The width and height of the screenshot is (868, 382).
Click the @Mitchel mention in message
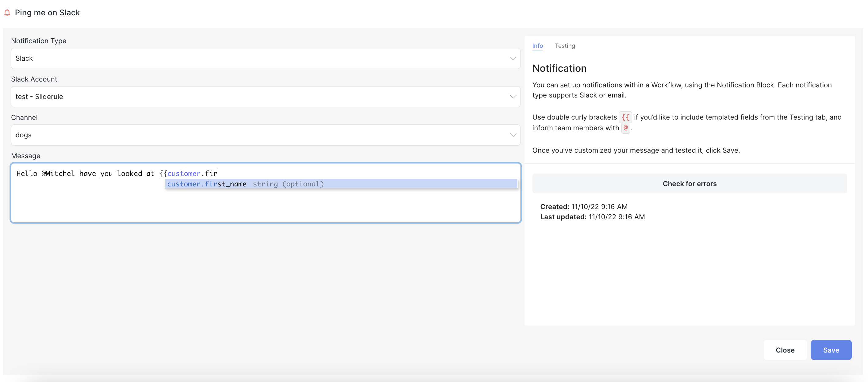pos(58,174)
